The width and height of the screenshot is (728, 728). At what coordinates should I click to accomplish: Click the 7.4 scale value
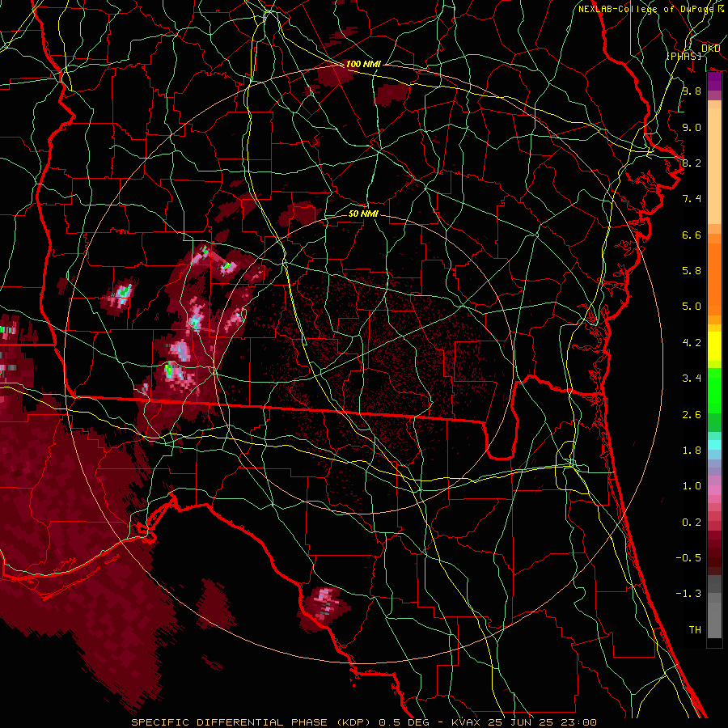[692, 199]
